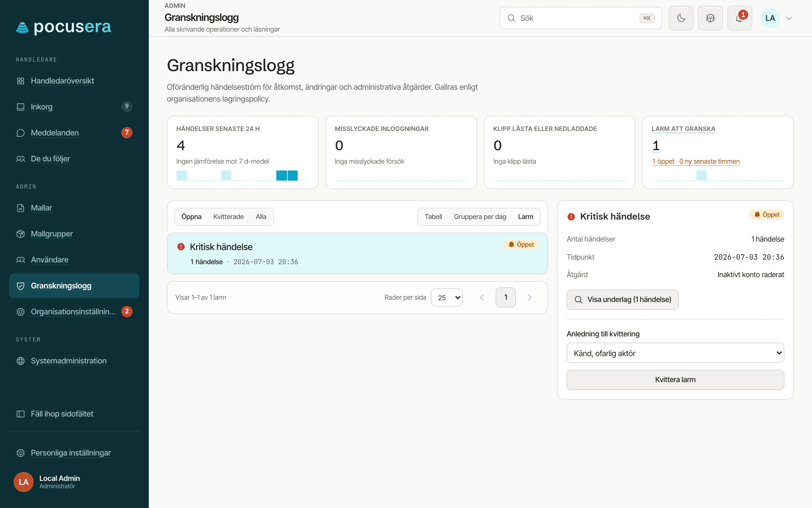Open the bug report icon

tap(710, 18)
